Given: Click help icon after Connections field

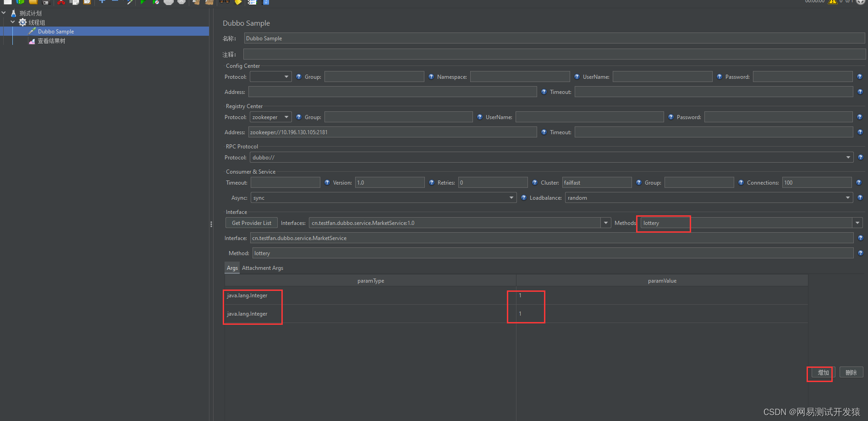Looking at the screenshot, I should click(859, 183).
